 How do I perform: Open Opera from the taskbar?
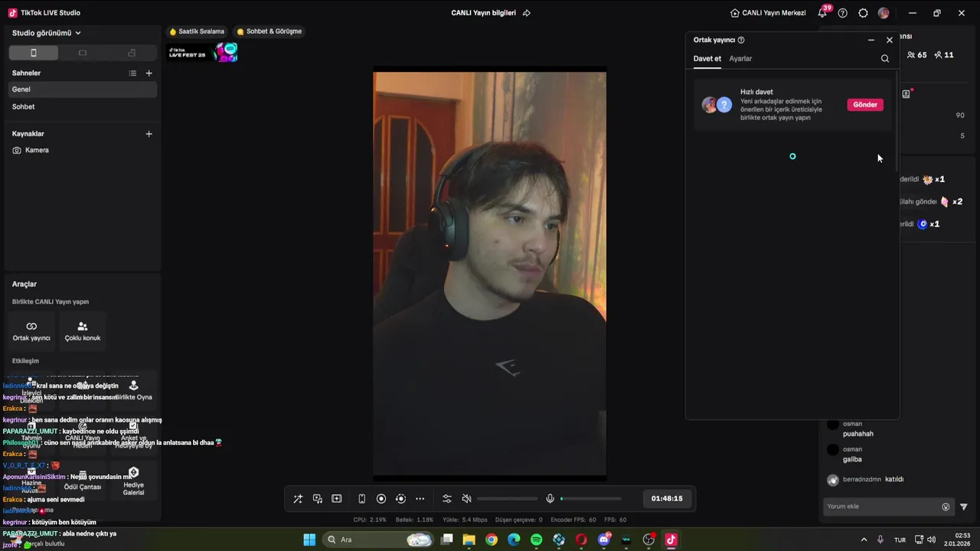pos(581,540)
